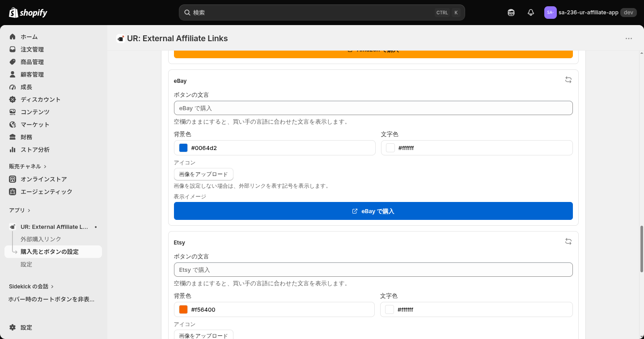The height and width of the screenshot is (339, 644).
Task: Open the app's 設定 subpage
Action: pos(26,264)
